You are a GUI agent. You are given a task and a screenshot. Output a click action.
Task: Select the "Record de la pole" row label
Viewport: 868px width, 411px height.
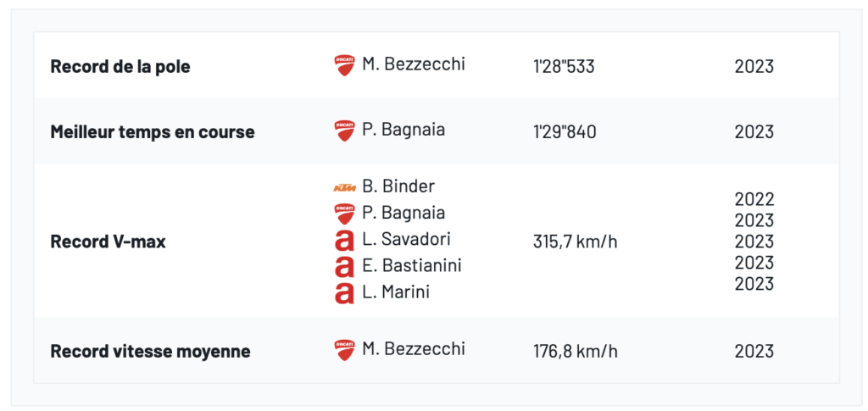tap(120, 66)
